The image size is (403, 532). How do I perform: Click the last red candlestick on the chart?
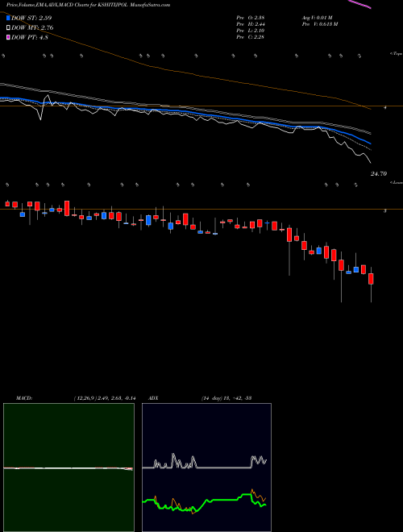(x=371, y=279)
